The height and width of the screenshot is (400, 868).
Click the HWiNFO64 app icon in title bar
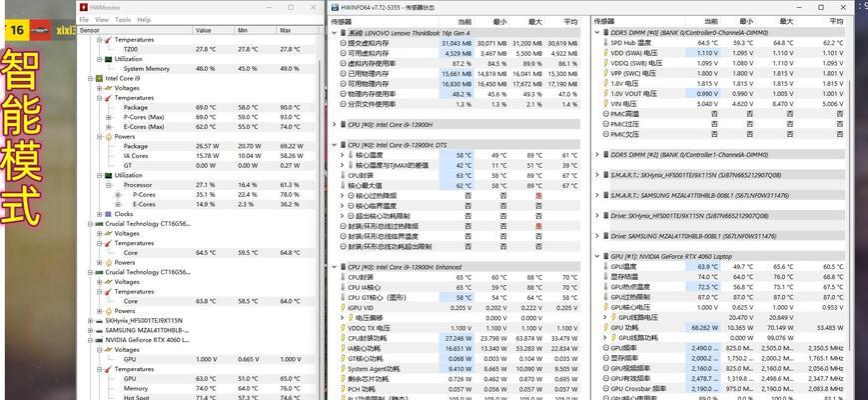click(x=335, y=8)
